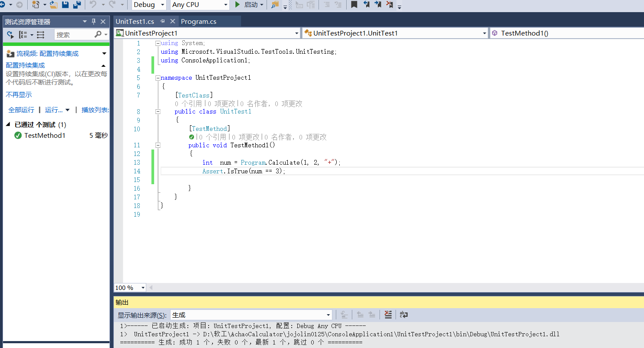Image resolution: width=644 pixels, height=348 pixels.
Task: Click the Find in Files icon
Action: pos(275,5)
